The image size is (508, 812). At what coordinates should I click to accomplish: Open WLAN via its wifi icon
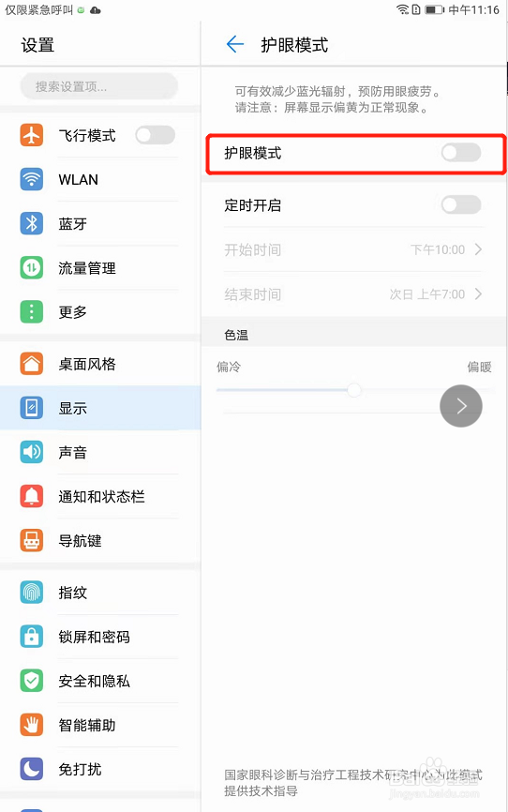tap(32, 179)
